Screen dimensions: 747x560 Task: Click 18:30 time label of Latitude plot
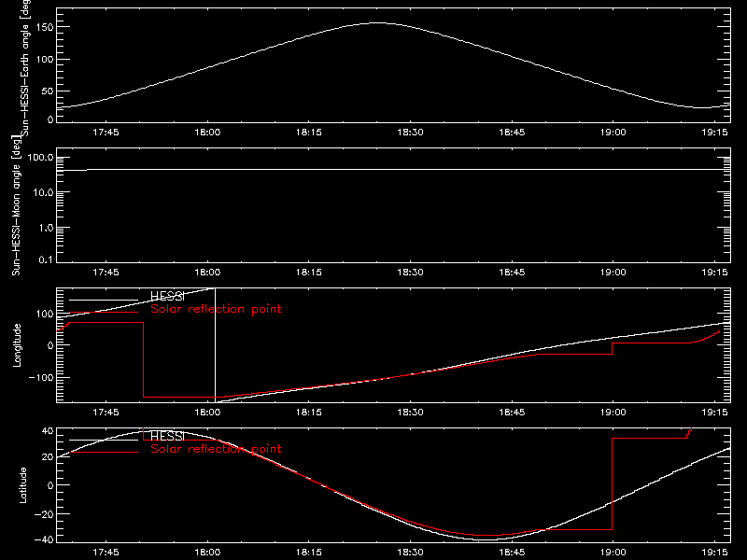(x=410, y=553)
